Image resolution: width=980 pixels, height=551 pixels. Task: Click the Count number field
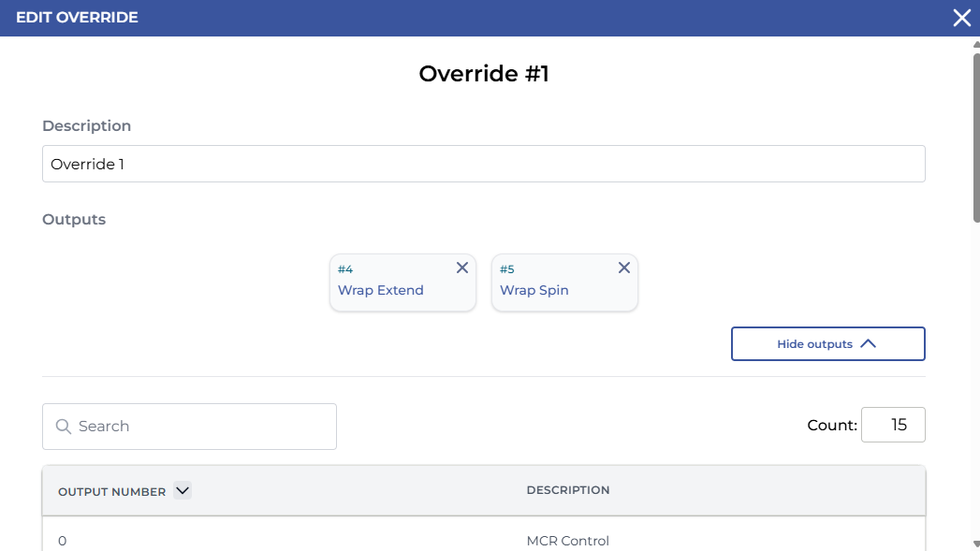[893, 425]
